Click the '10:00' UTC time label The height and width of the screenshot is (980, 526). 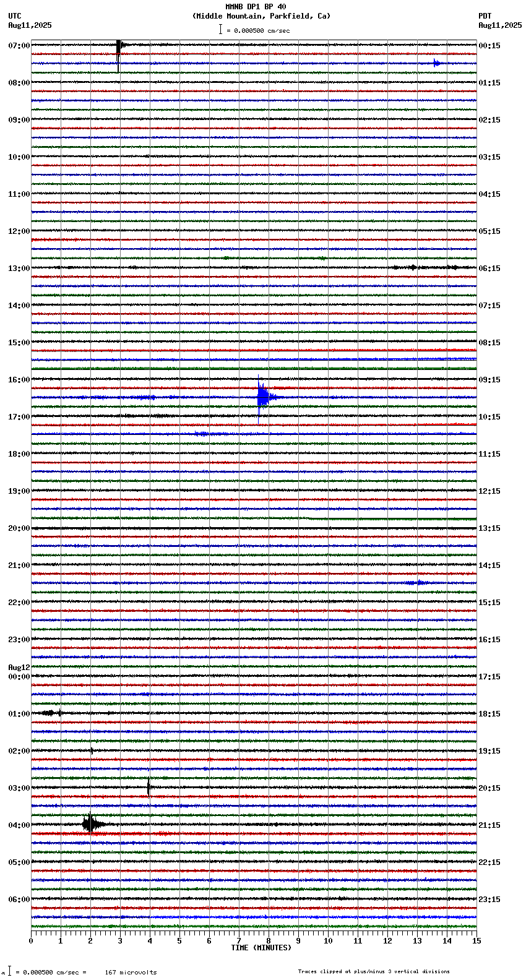coord(19,157)
